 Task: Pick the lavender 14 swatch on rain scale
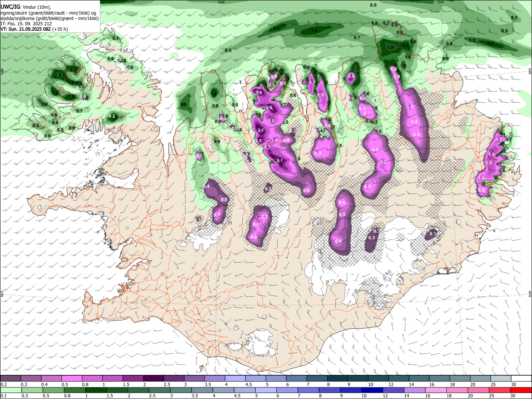pos(415,390)
